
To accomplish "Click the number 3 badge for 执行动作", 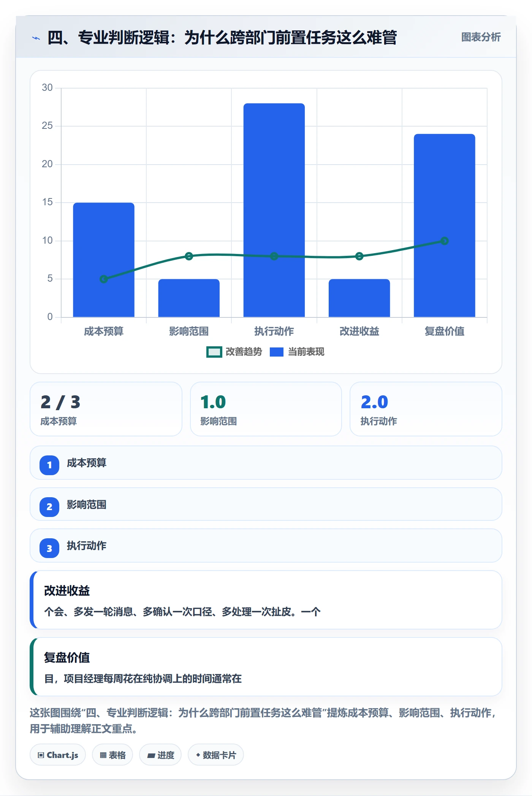I will point(49,548).
